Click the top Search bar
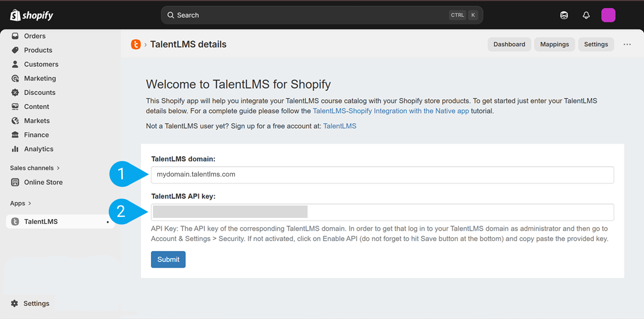This screenshot has height=319, width=644. coord(322,15)
